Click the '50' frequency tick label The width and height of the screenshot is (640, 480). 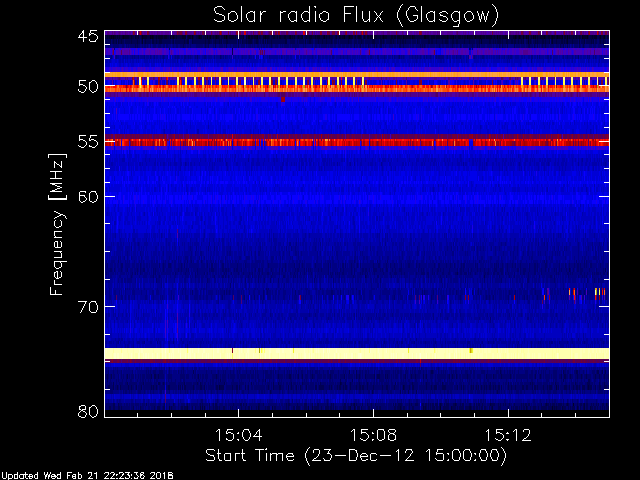88,86
